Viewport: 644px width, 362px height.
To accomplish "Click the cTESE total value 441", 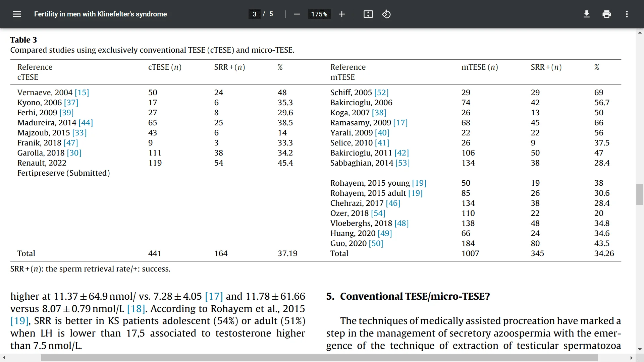I will 155,253.
